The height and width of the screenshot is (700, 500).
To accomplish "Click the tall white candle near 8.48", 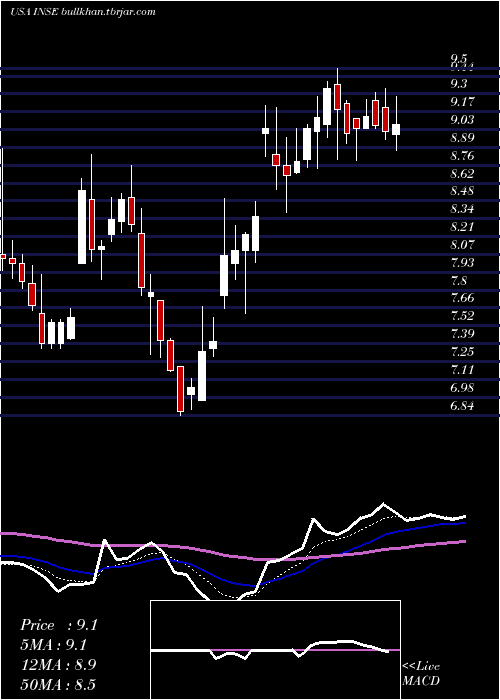I will (x=82, y=227).
